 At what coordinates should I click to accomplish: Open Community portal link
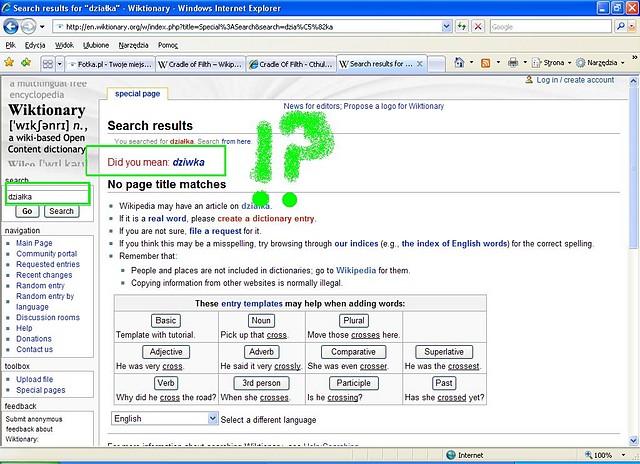(x=47, y=253)
